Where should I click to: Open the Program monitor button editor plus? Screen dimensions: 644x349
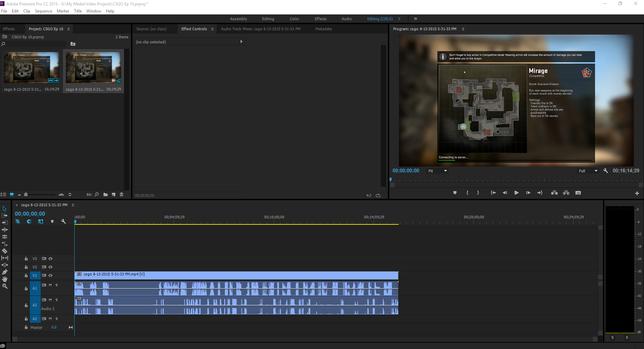637,193
